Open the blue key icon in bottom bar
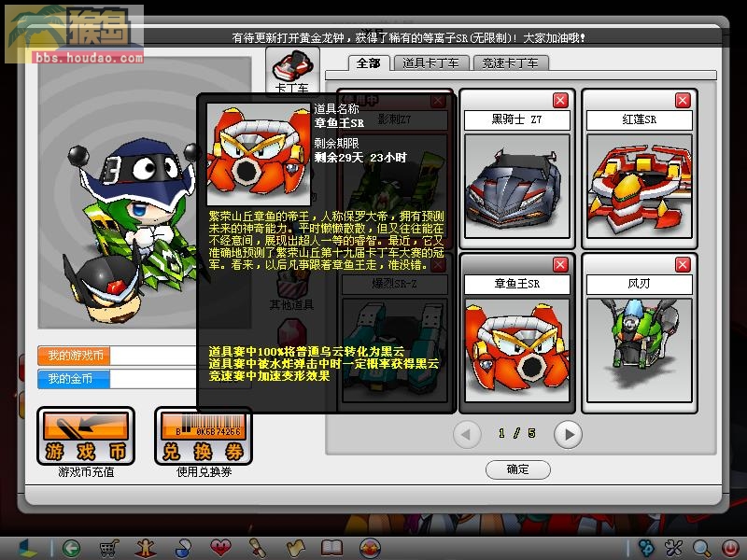 coord(646,548)
